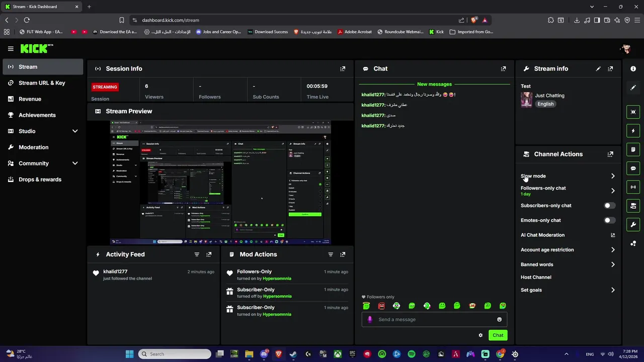The height and width of the screenshot is (362, 644).
Task: Insert the angel halo emote
Action: tap(366, 306)
